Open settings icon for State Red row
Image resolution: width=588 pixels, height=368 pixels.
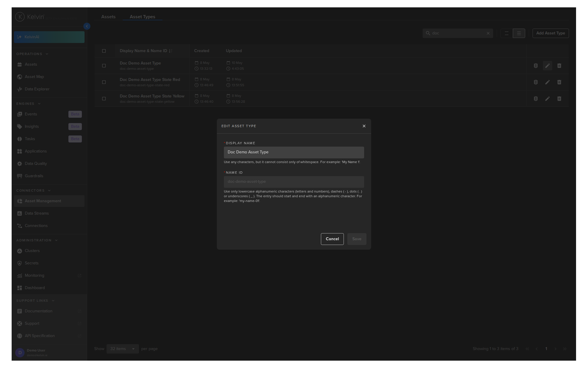(535, 82)
